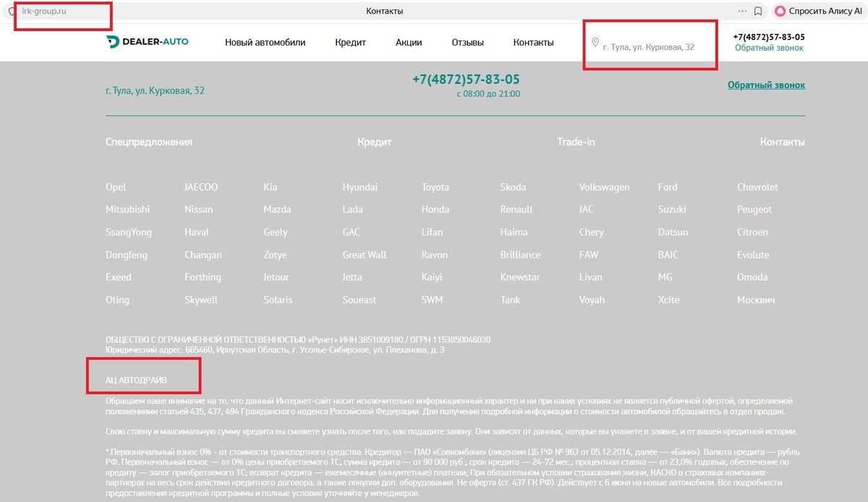
Task: Open Кредит in top navigation
Action: click(350, 43)
